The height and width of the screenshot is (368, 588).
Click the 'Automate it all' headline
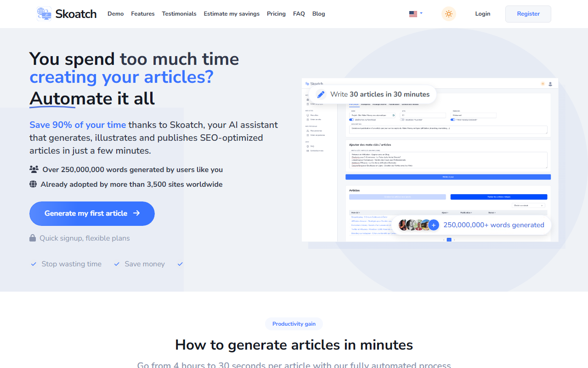(x=92, y=98)
